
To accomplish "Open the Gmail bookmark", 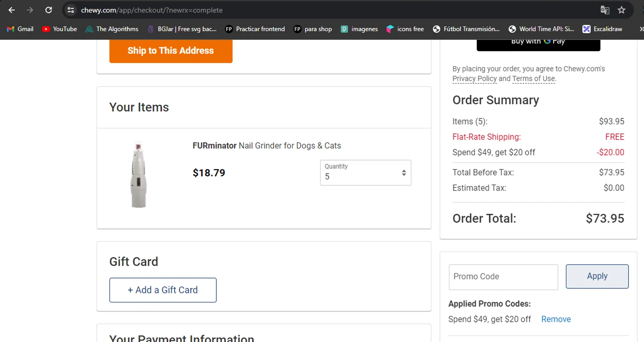I will (x=20, y=29).
